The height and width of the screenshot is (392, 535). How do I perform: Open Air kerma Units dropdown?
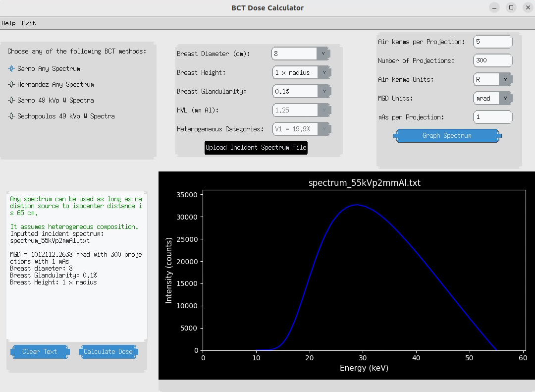(x=505, y=79)
